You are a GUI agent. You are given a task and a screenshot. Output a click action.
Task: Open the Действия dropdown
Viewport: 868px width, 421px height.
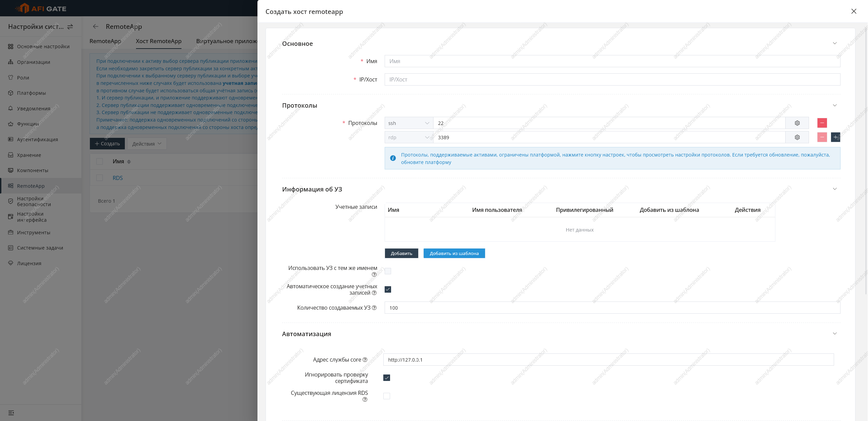pos(147,144)
